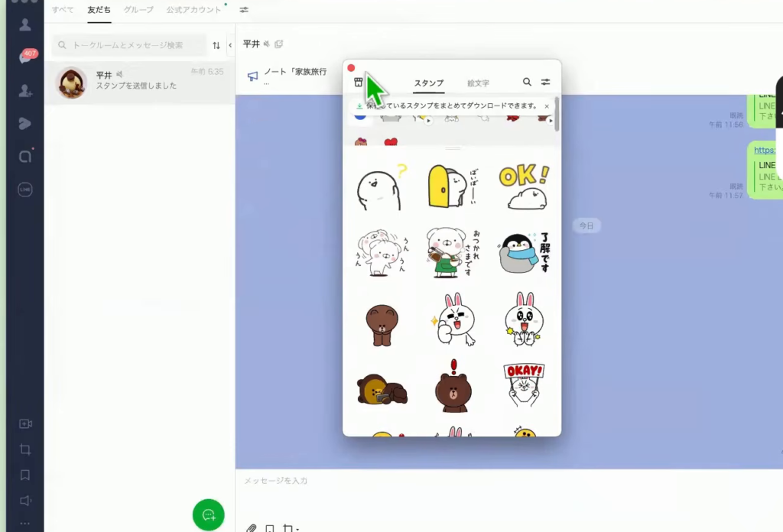The height and width of the screenshot is (532, 783).
Task: Send the clapping Cony with stars sticker
Action: (x=523, y=320)
